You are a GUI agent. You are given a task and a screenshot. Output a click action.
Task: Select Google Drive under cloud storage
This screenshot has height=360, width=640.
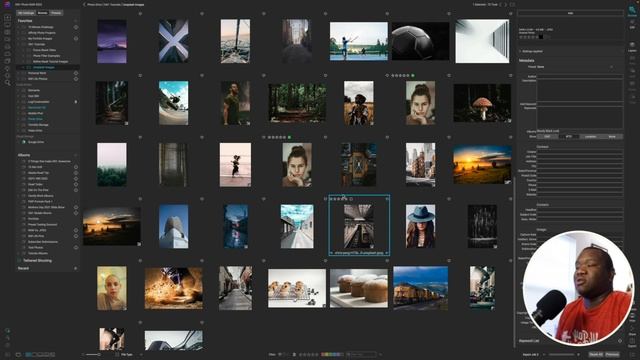click(36, 142)
